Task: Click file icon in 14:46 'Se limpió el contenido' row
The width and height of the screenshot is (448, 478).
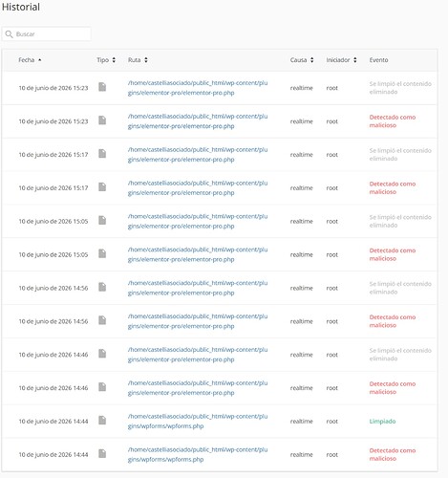Action: pos(102,354)
